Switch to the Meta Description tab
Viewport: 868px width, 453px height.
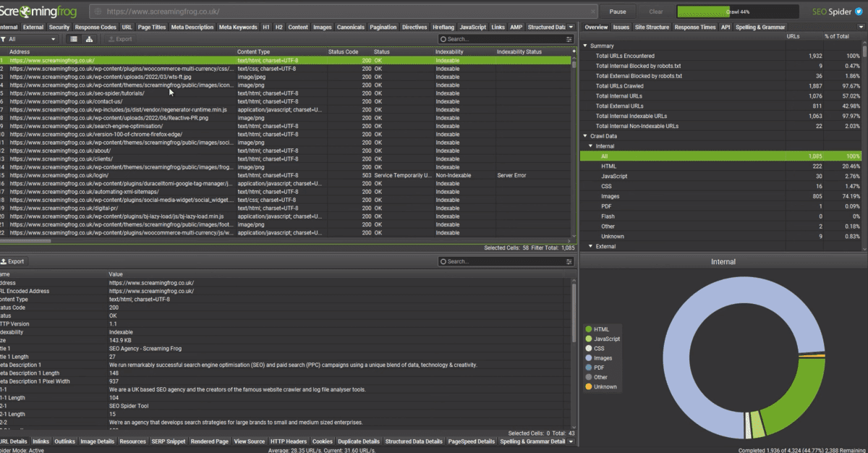(192, 27)
